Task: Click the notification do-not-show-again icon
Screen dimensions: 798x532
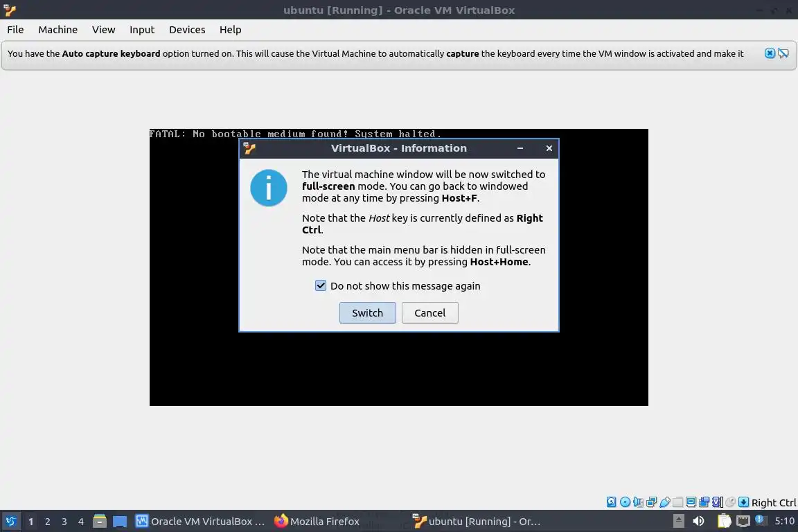Action: pyautogui.click(x=783, y=53)
